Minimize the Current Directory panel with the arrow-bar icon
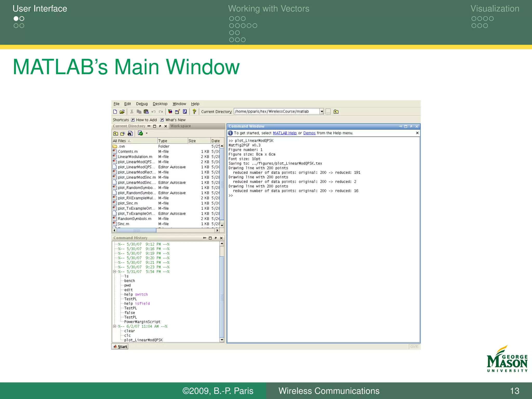Screen dimensions: 532x399 coord(149,126)
